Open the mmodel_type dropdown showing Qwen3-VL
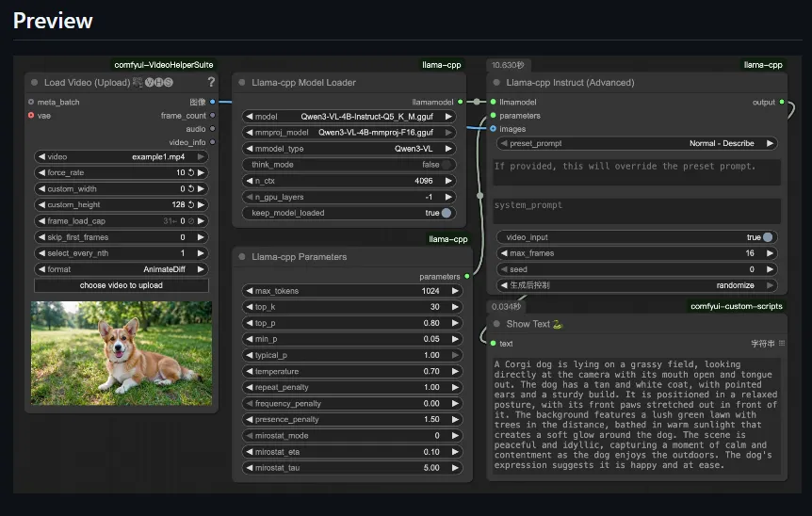The image size is (812, 516). (349, 149)
